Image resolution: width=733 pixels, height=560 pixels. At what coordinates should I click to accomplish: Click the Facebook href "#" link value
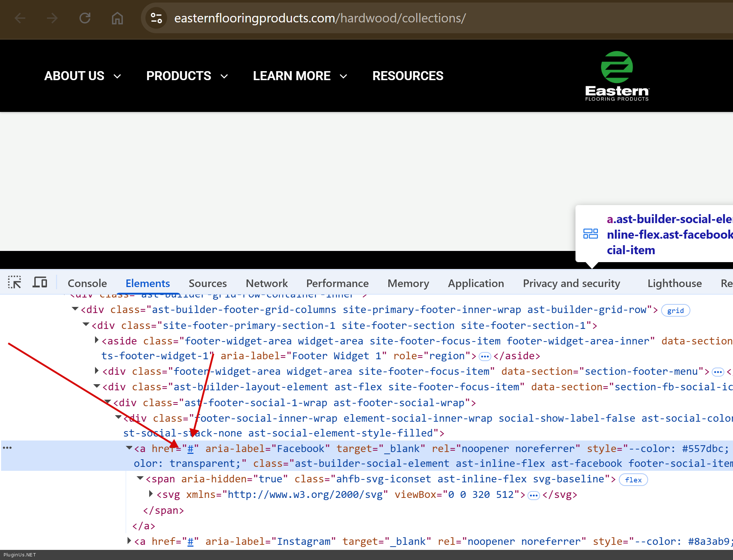190,449
